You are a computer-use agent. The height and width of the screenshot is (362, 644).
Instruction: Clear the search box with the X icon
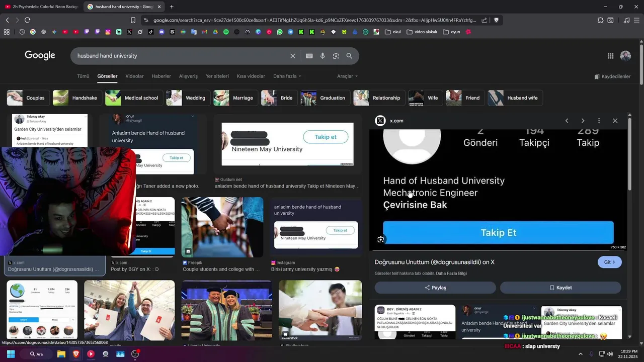point(292,56)
